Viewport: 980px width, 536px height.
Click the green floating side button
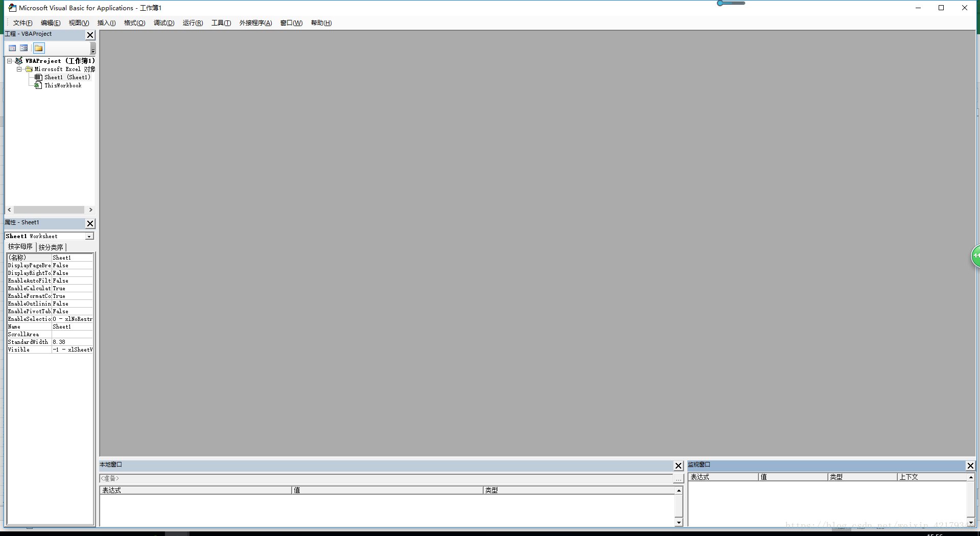click(975, 255)
